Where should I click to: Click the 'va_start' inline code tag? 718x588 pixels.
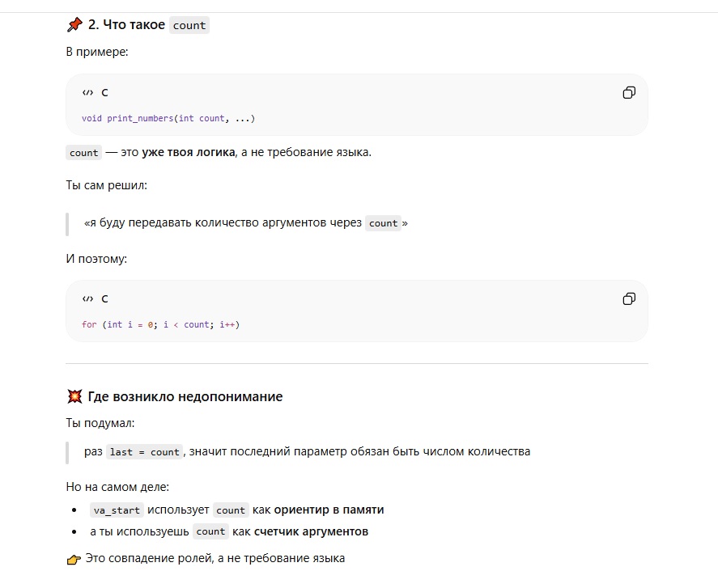[117, 510]
